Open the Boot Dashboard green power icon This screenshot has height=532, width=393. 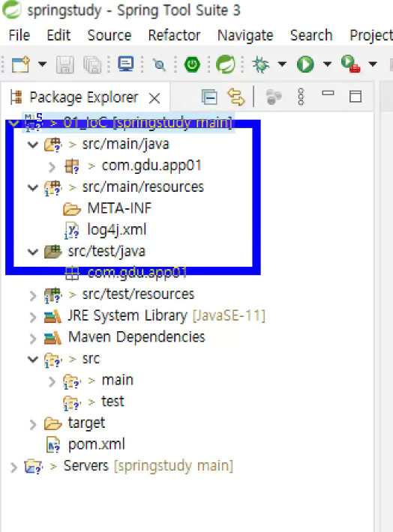(192, 64)
